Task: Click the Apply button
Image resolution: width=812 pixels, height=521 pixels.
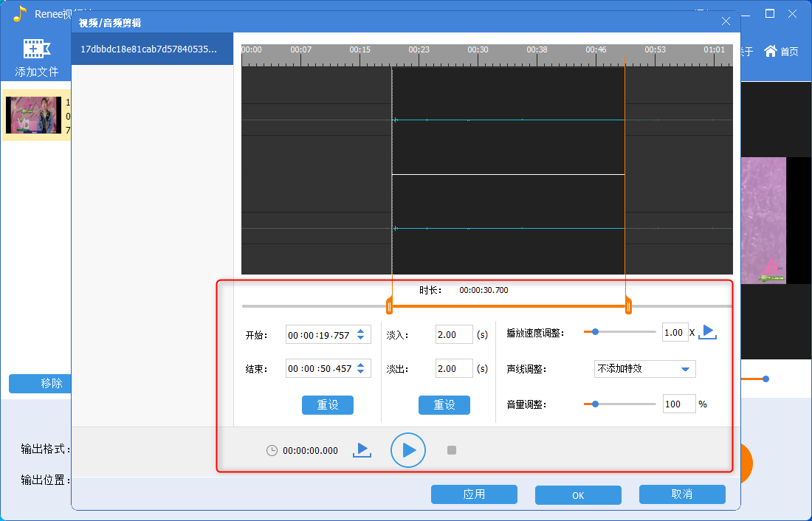Action: (x=474, y=494)
